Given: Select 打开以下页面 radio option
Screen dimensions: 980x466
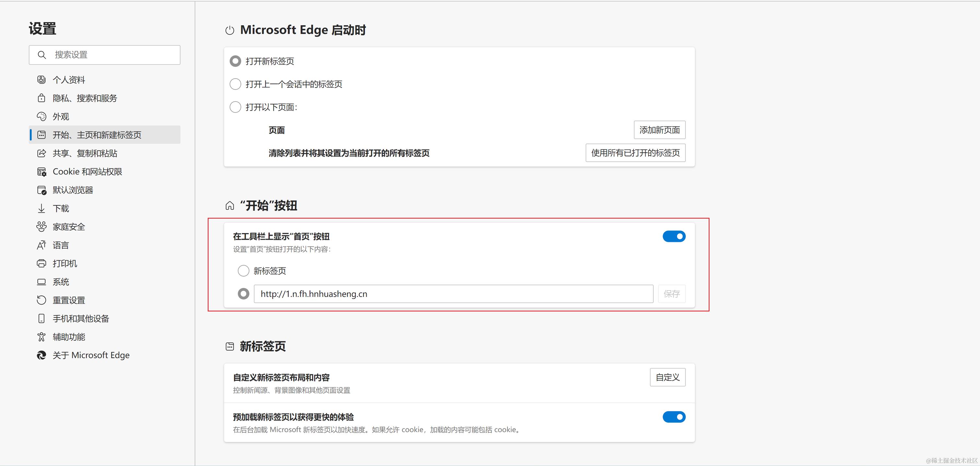Looking at the screenshot, I should 236,107.
